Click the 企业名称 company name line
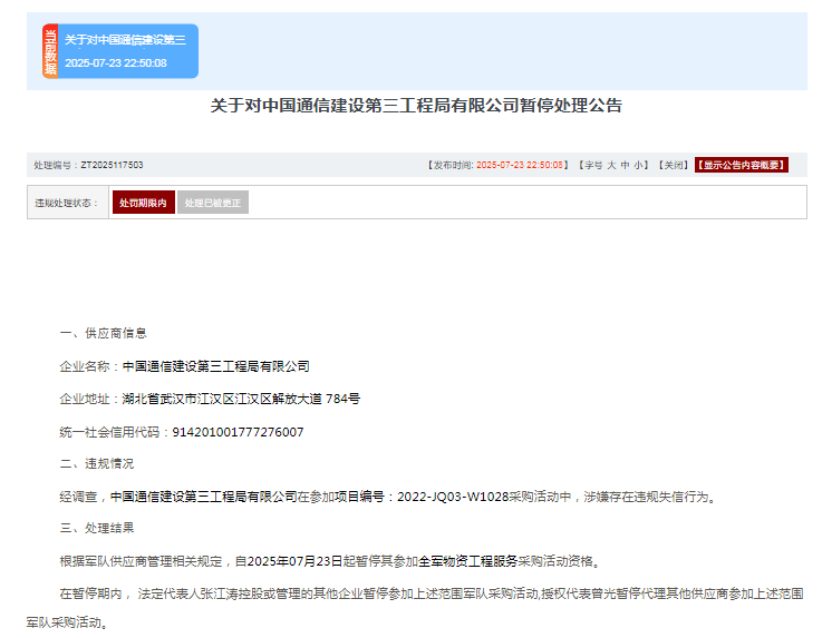The height and width of the screenshot is (638, 832). [x=185, y=366]
